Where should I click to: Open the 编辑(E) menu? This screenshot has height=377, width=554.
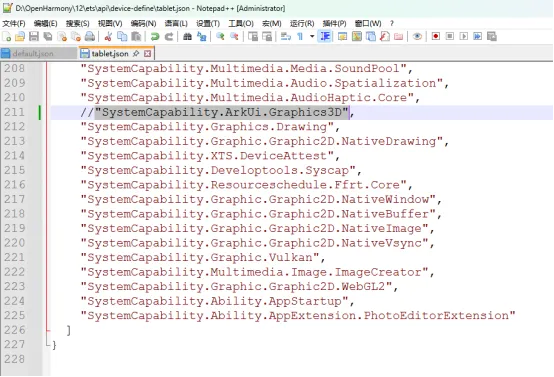(46, 23)
